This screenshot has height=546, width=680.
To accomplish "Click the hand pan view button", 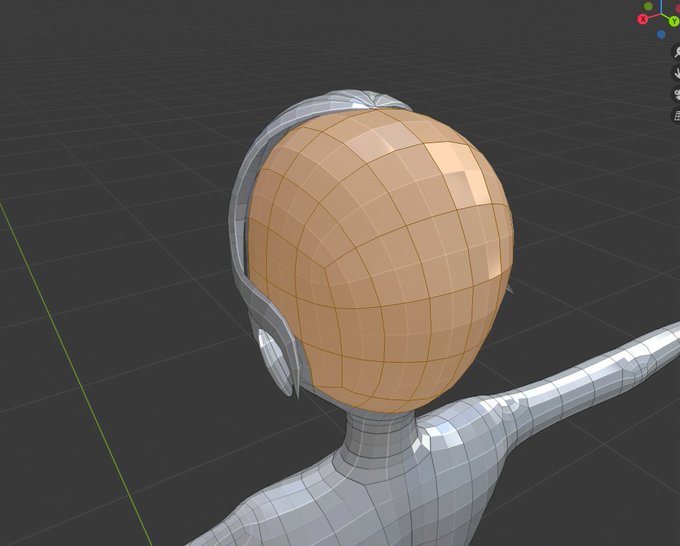I will (x=676, y=73).
